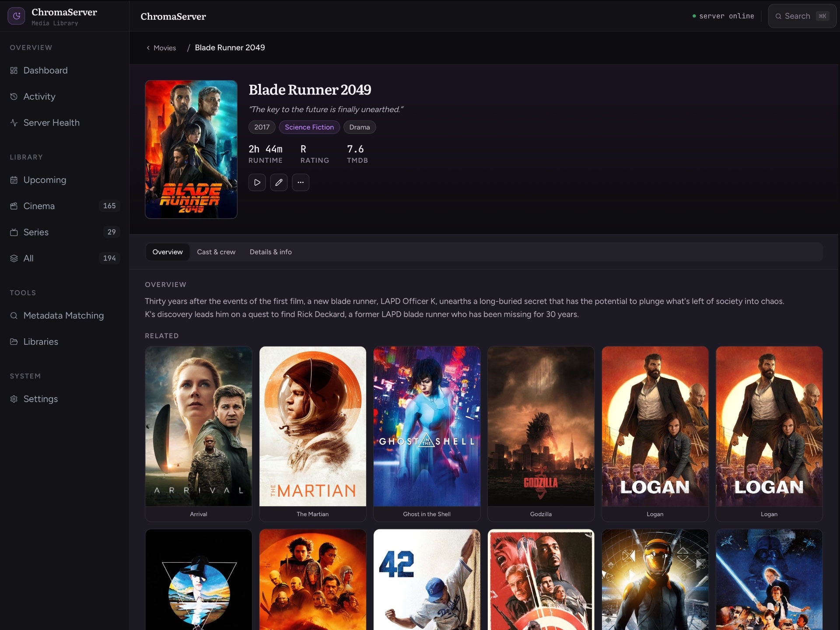Click the Activity clock icon

tap(14, 97)
